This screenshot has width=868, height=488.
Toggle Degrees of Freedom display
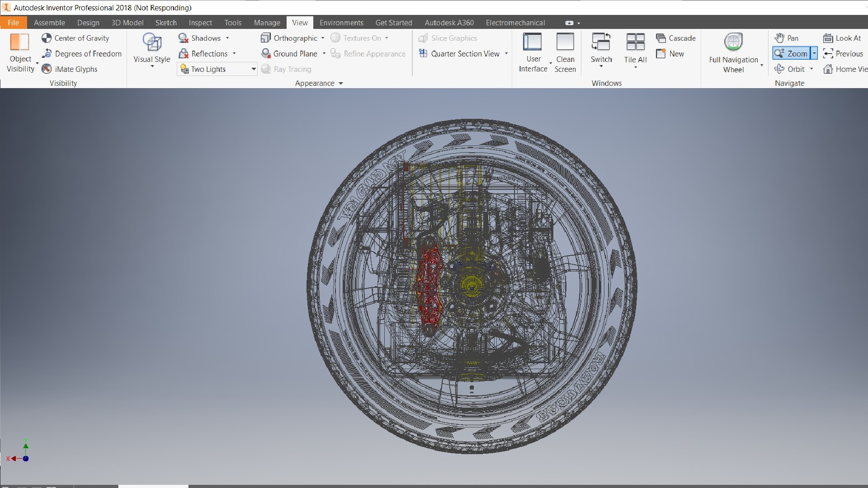click(82, 53)
